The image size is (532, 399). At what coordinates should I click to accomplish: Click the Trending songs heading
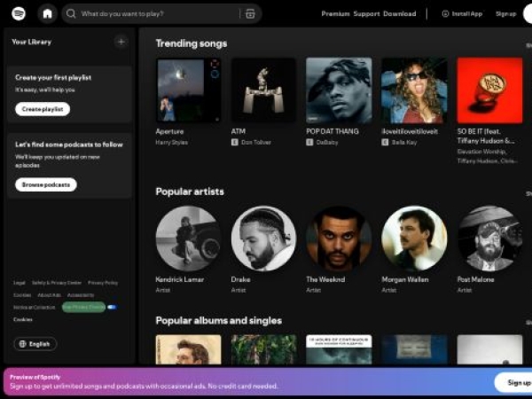192,43
